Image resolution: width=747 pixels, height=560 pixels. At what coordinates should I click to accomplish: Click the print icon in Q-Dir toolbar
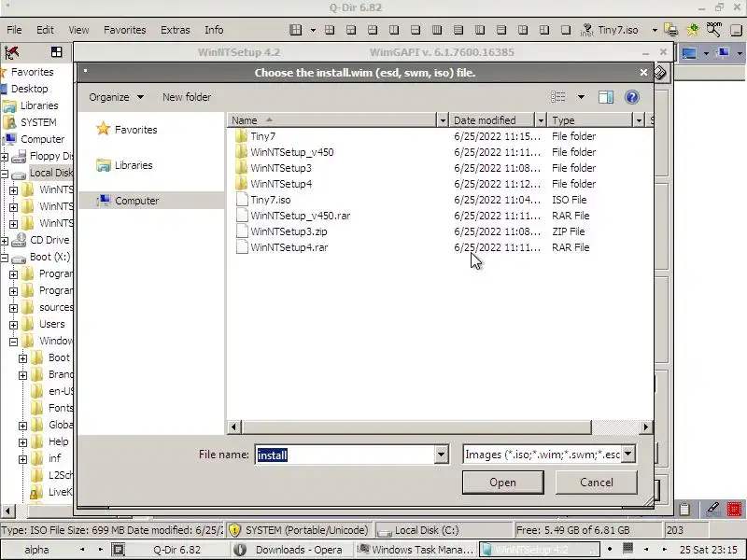pos(671,30)
